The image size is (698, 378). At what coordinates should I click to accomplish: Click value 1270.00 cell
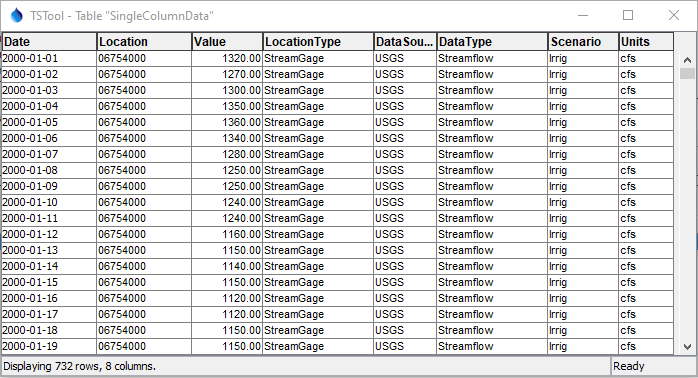[227, 74]
